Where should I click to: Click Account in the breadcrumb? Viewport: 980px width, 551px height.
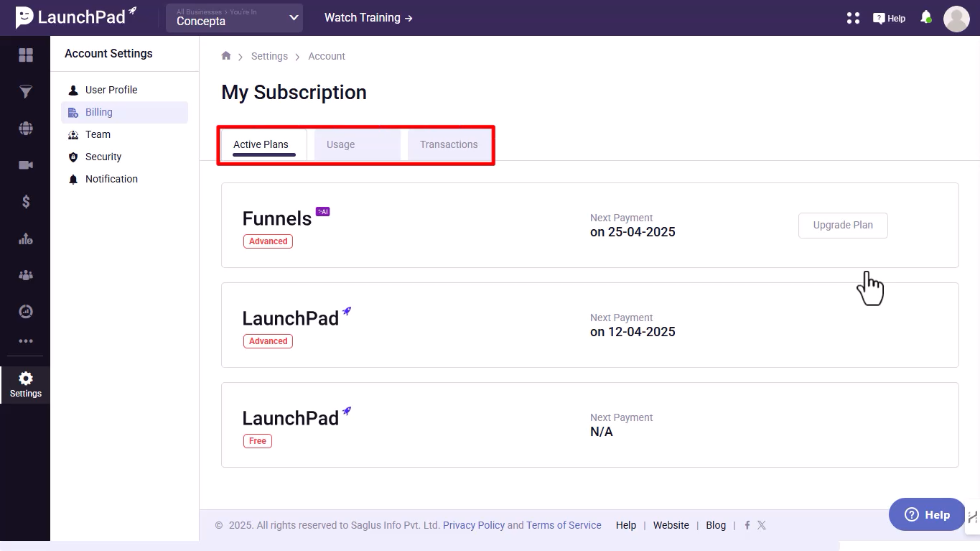pyautogui.click(x=327, y=56)
